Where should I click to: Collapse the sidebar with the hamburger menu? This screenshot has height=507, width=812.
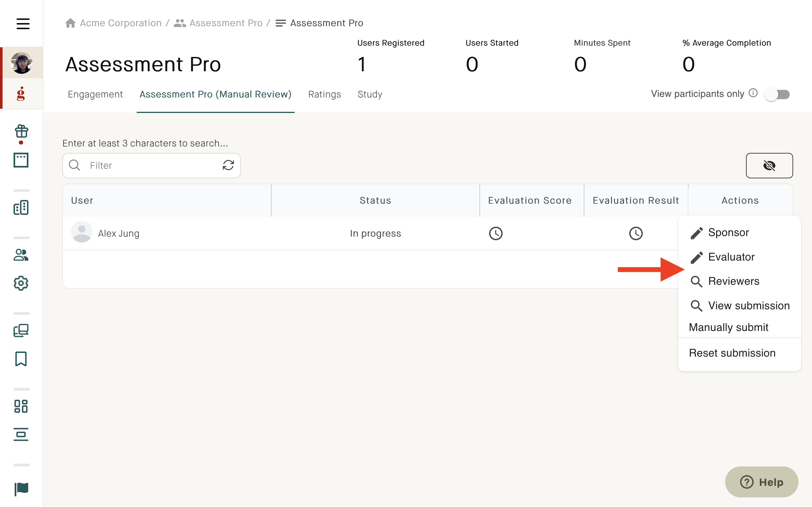[x=23, y=24]
